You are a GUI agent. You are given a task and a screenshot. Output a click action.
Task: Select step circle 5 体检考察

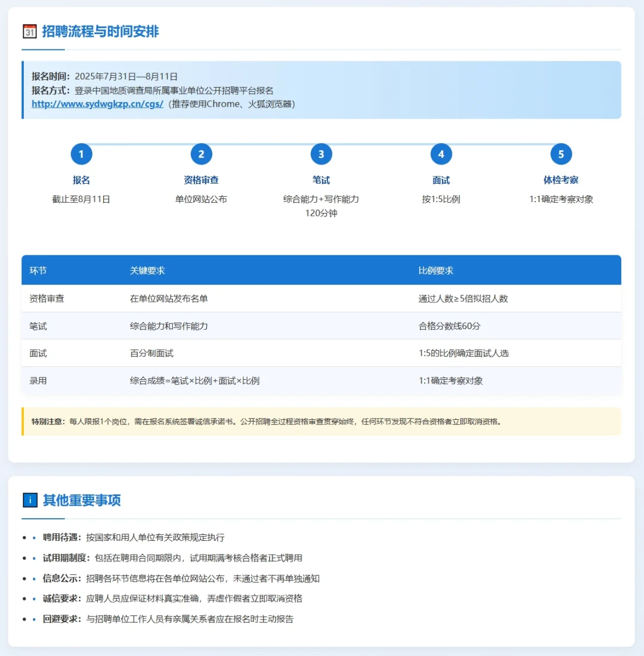561,154
